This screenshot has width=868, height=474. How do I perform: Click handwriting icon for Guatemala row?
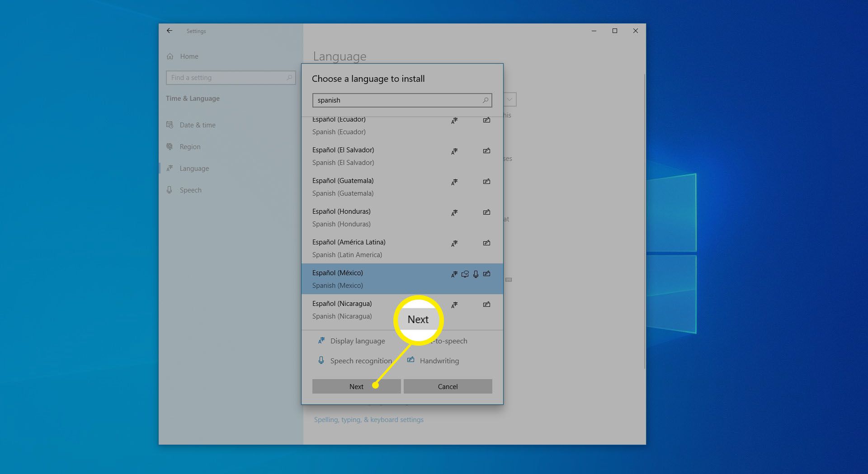[486, 182]
